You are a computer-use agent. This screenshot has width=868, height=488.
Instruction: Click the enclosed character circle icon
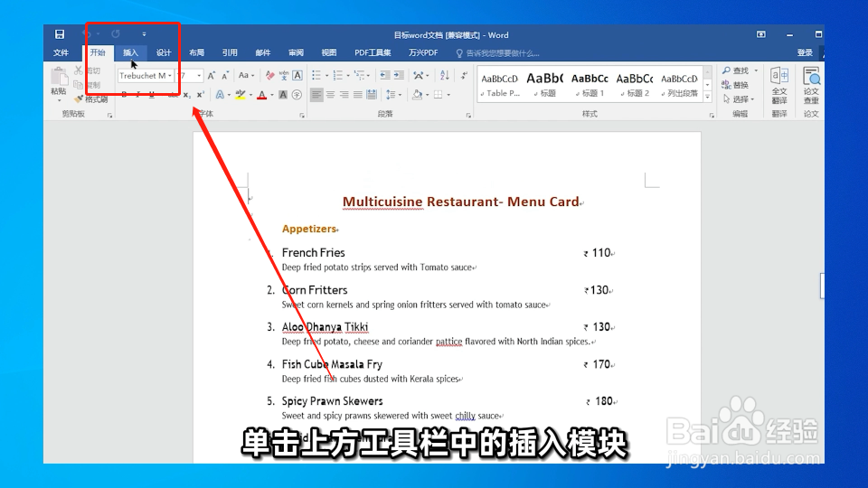pyautogui.click(x=297, y=95)
